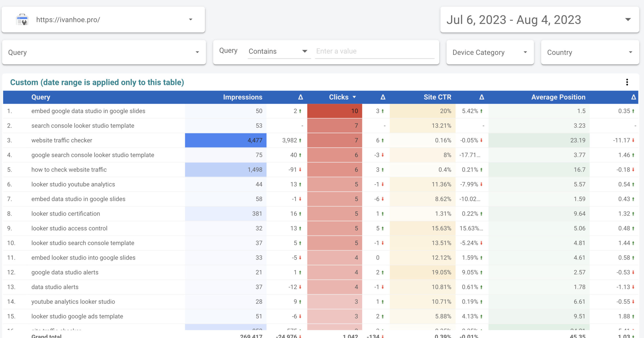The width and height of the screenshot is (644, 338).
Task: Click the delta icon after Impressions
Action: tap(300, 97)
